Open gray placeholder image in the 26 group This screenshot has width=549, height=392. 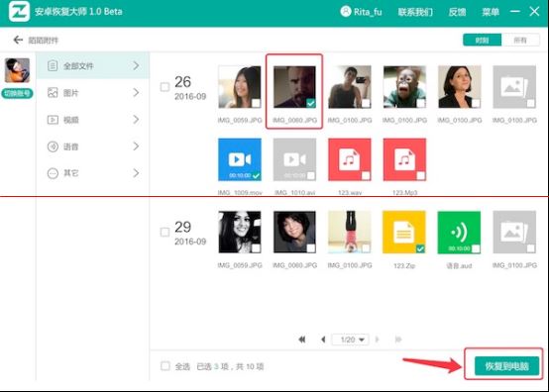click(514, 87)
